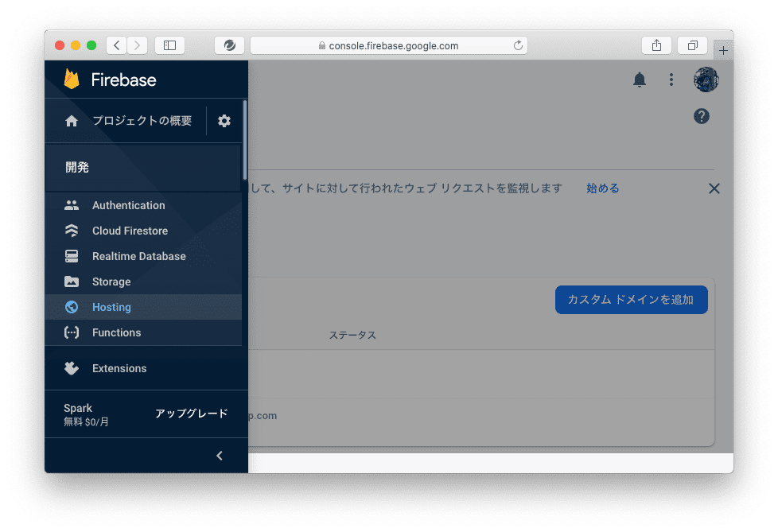Go forward in Safari
Viewport: 778px width, 532px height.
click(x=138, y=45)
